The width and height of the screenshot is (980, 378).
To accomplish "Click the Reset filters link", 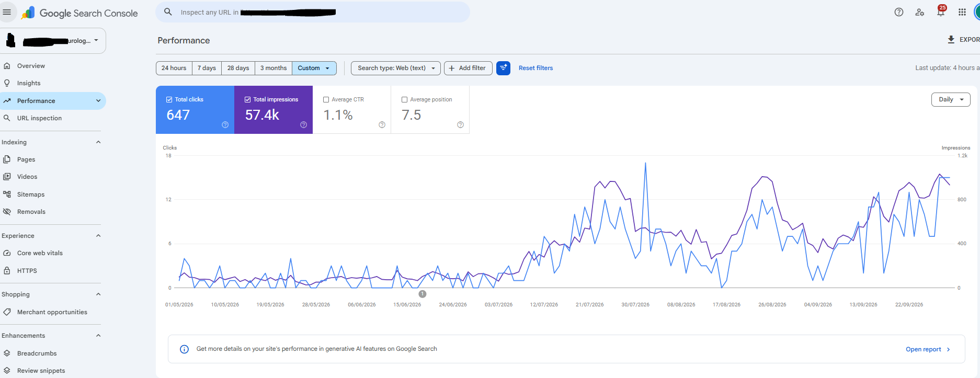I will tap(535, 68).
